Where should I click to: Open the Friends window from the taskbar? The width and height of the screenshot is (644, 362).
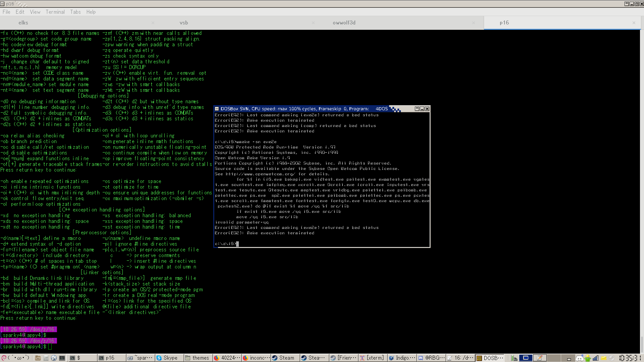[x=343, y=358]
